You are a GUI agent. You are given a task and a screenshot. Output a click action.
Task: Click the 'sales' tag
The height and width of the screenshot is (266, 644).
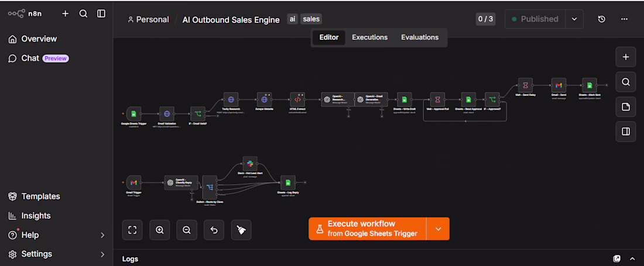pyautogui.click(x=311, y=19)
